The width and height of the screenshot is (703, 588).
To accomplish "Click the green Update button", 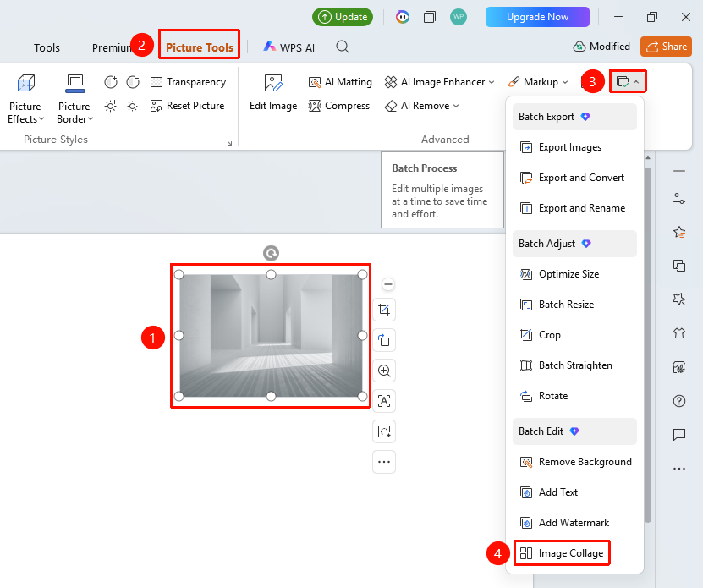I will coord(343,17).
